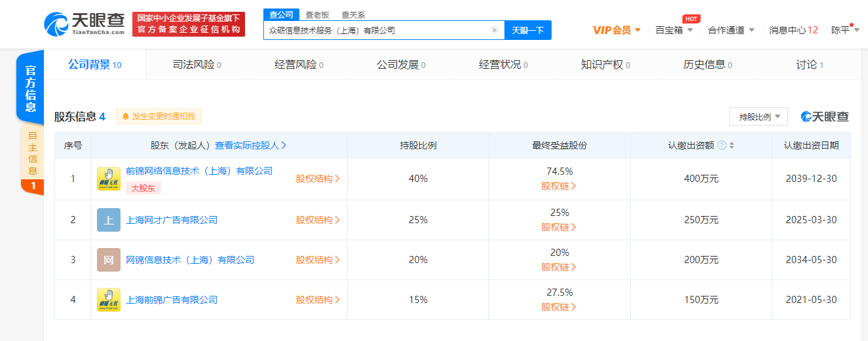Screen dimensions: 868x341
Task: Clear the search box with X icon
Action: pos(494,30)
